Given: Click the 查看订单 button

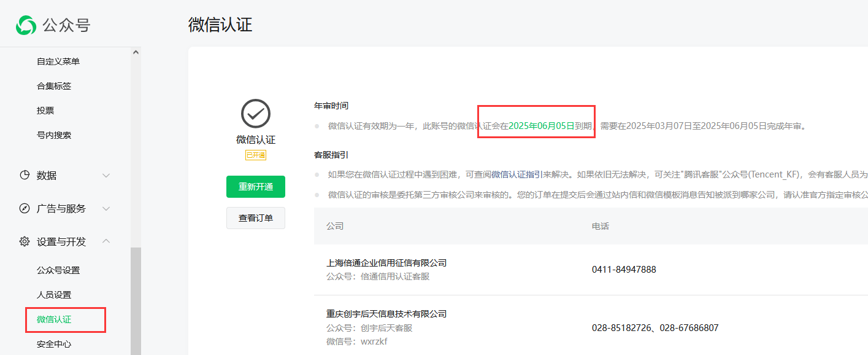Looking at the screenshot, I should pyautogui.click(x=256, y=218).
